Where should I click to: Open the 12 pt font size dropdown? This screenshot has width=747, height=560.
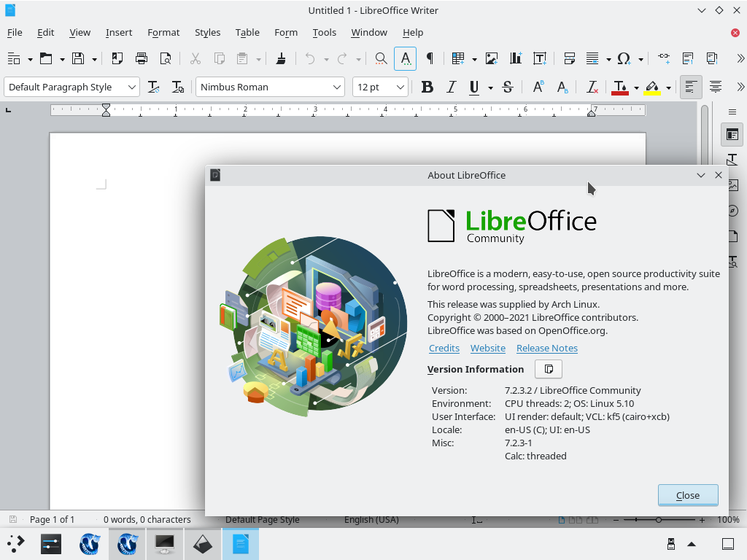[x=400, y=87]
